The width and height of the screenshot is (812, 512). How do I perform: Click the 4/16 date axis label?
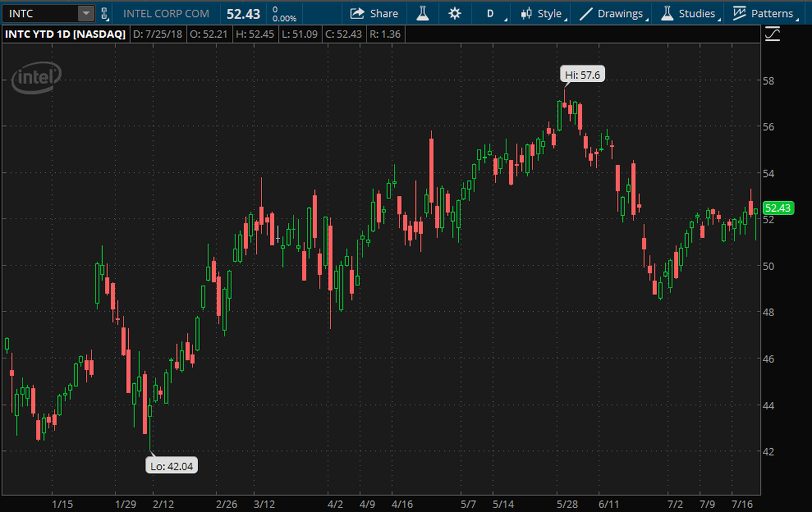(x=402, y=504)
